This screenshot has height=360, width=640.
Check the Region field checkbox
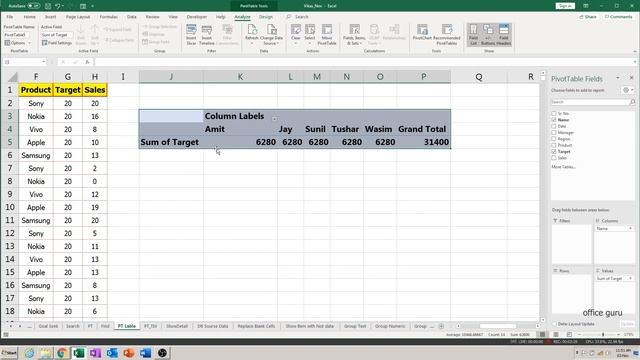[x=554, y=139]
